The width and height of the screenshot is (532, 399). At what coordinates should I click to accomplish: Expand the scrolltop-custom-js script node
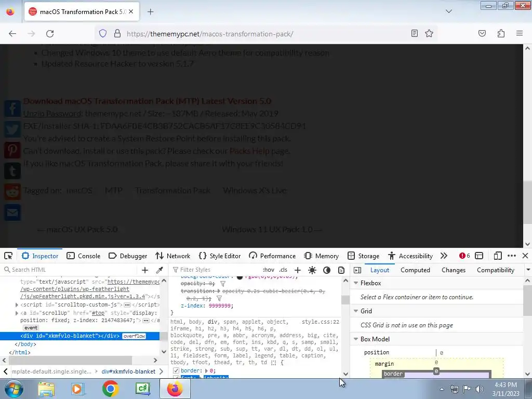(17, 304)
